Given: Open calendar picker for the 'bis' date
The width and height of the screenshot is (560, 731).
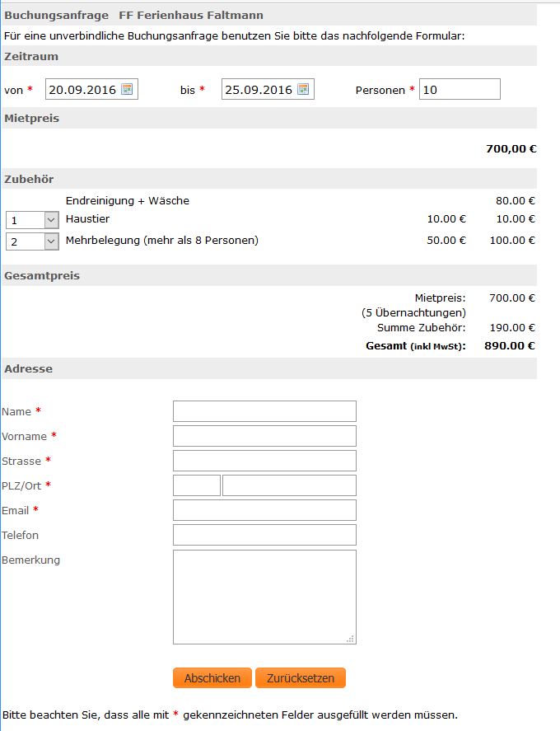Looking at the screenshot, I should click(x=303, y=89).
